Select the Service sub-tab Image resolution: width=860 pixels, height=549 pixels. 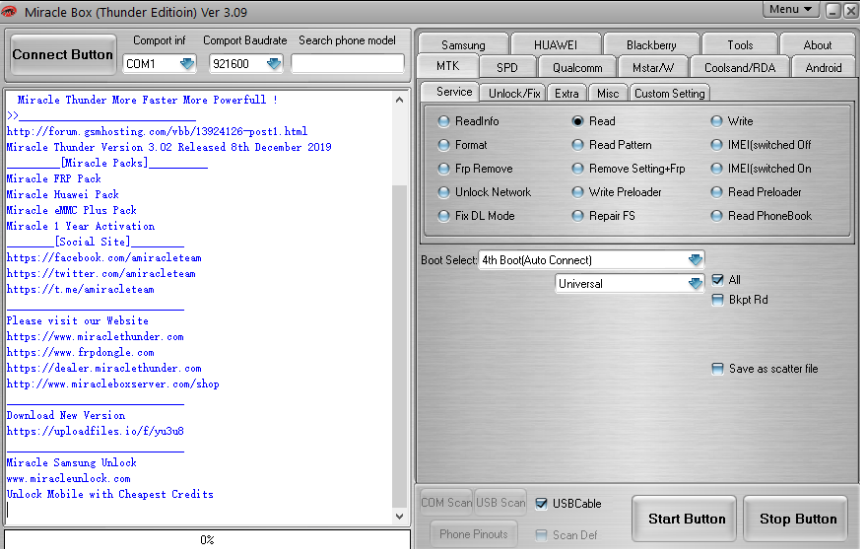coord(451,92)
